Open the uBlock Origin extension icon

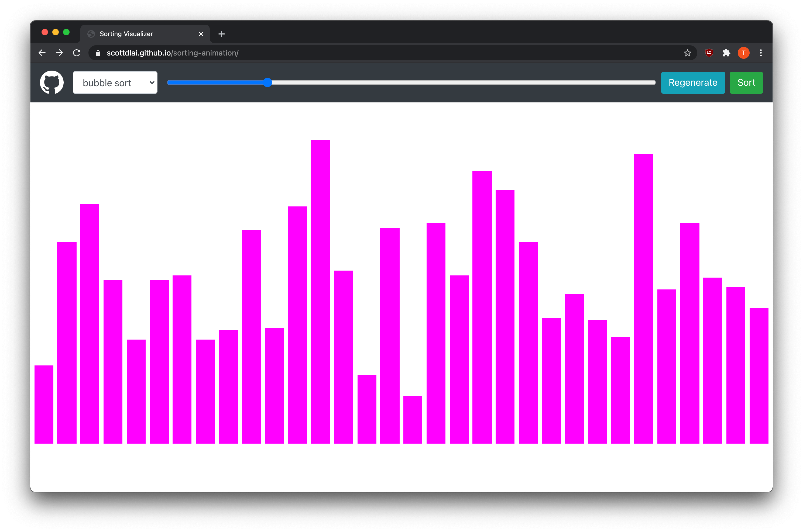pyautogui.click(x=709, y=53)
